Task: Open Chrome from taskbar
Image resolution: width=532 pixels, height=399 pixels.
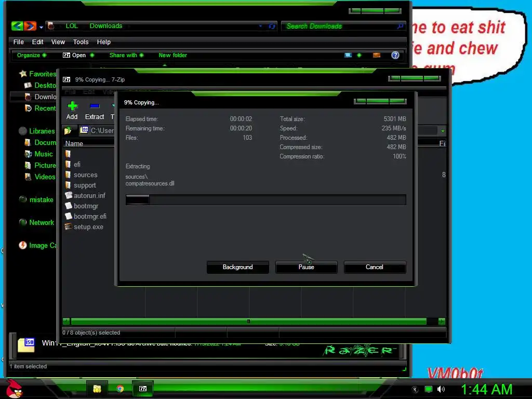Action: (x=120, y=389)
